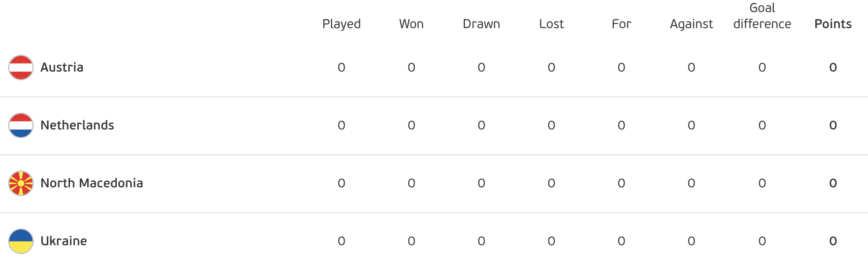Image resolution: width=868 pixels, height=279 pixels.
Task: Select the Lost column header
Action: (x=551, y=24)
